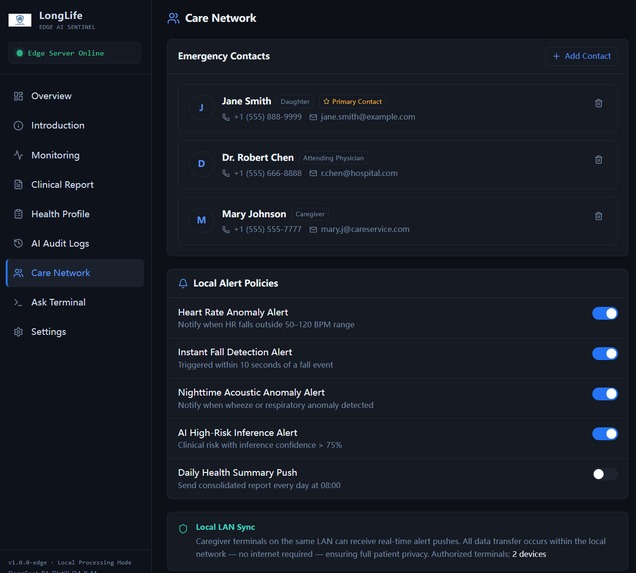This screenshot has width=636, height=573.
Task: Disable Heart Rate Anomaly Alert toggle
Action: click(x=605, y=313)
